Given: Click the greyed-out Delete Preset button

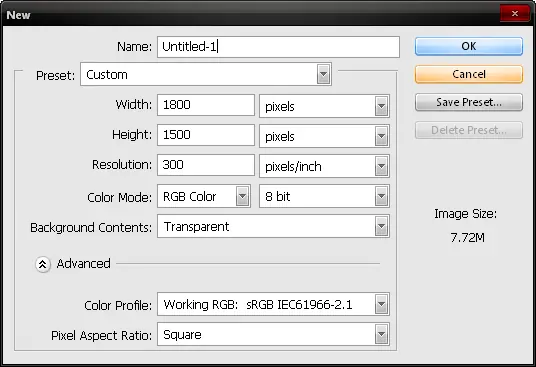Looking at the screenshot, I should tap(469, 130).
